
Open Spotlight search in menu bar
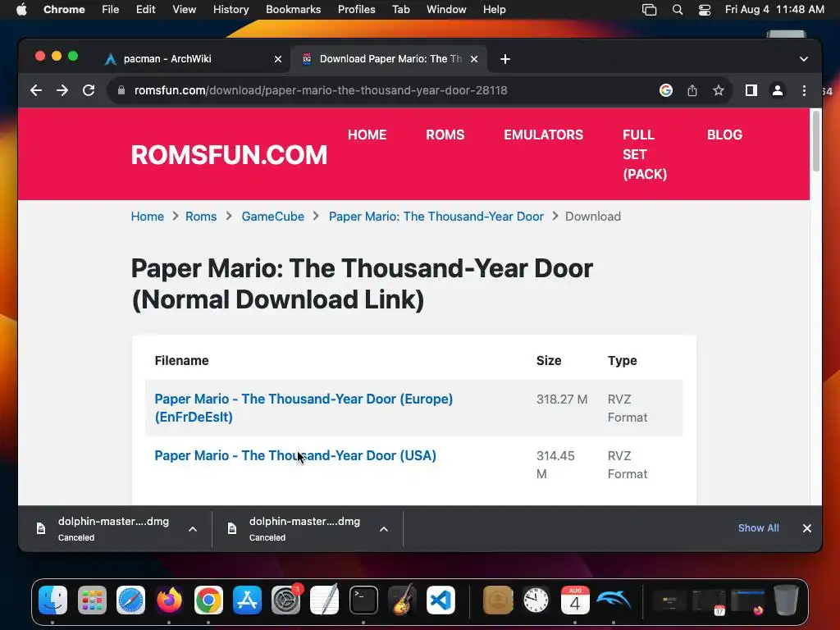click(677, 10)
